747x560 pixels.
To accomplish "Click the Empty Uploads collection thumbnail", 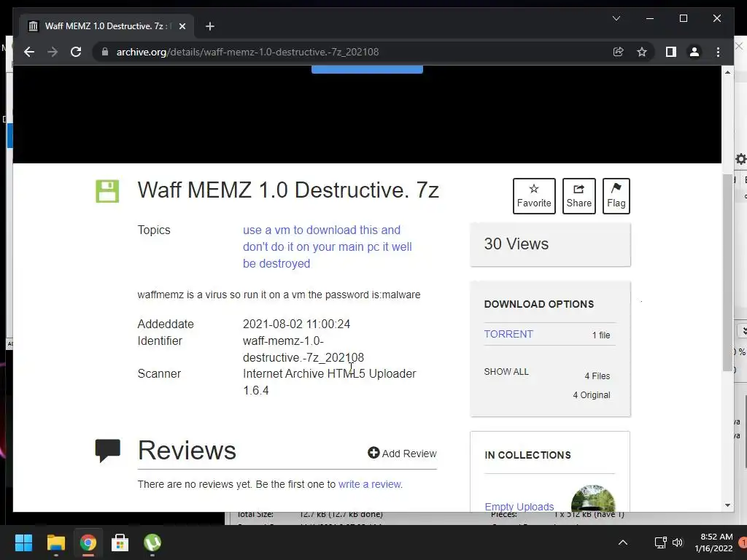I will tap(593, 499).
